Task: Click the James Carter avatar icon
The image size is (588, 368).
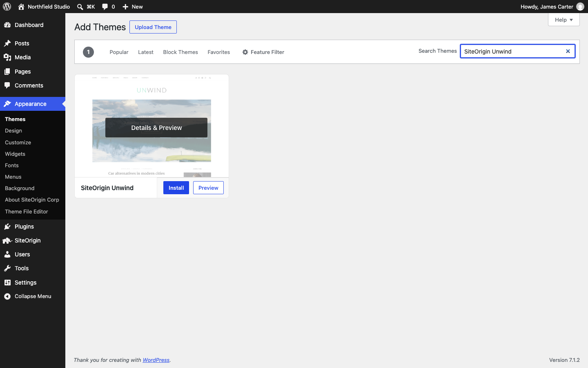Action: point(580,7)
